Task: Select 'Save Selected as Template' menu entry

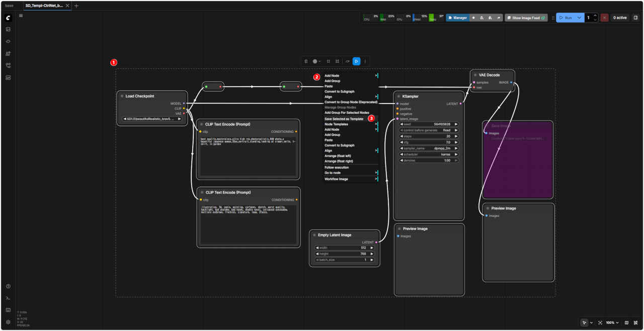Action: (x=344, y=119)
